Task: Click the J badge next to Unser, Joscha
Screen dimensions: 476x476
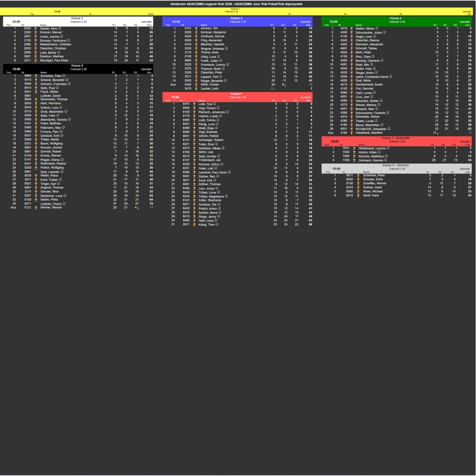Action: pyautogui.click(x=62, y=36)
